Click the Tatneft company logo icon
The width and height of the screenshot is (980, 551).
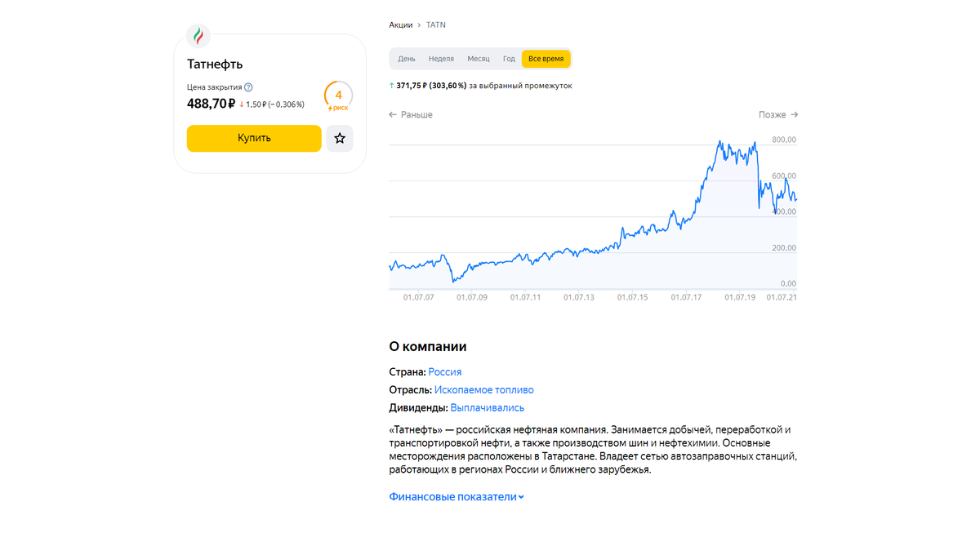pyautogui.click(x=198, y=36)
